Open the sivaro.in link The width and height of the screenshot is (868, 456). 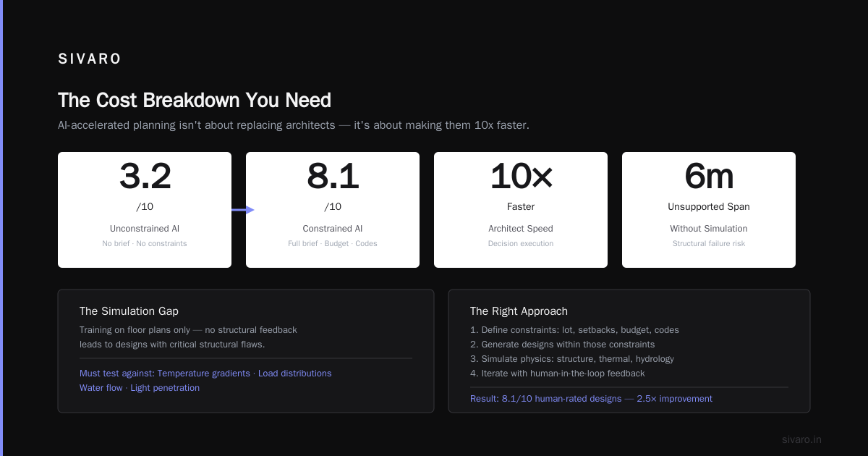(x=801, y=439)
